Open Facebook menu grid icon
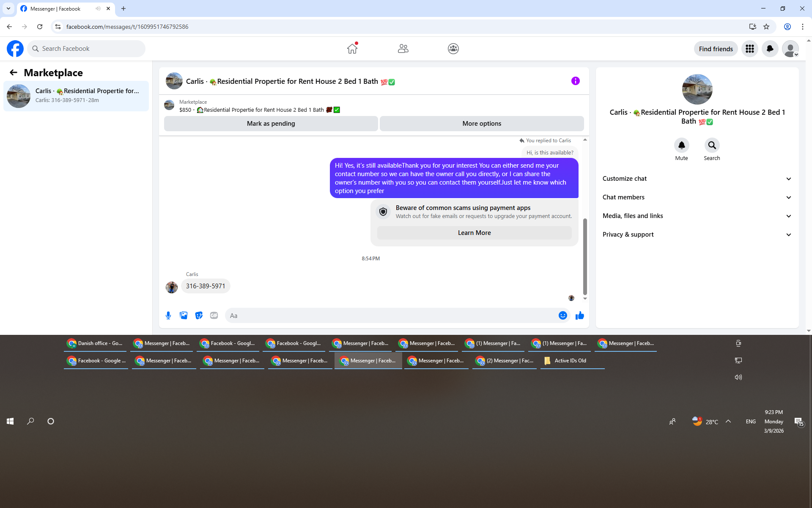812x508 pixels. (749, 49)
